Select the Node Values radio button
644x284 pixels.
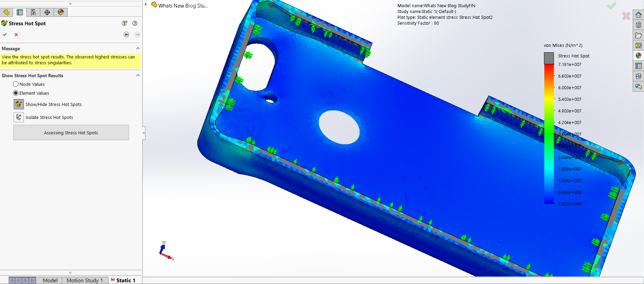(16, 84)
